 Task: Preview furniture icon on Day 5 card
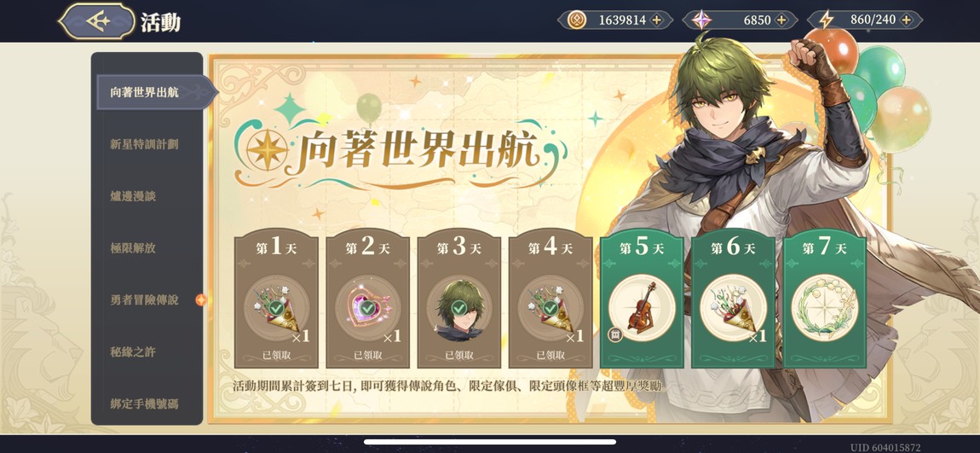tap(614, 334)
